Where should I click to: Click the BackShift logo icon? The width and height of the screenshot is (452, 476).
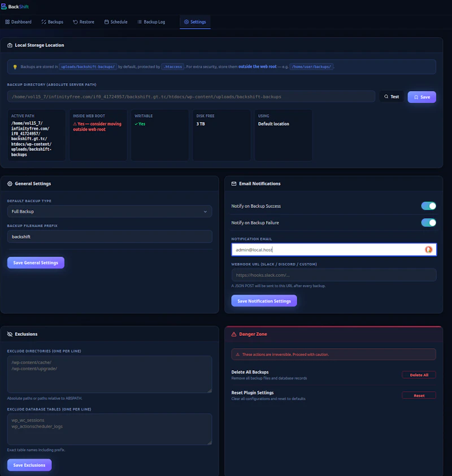pyautogui.click(x=3, y=6)
